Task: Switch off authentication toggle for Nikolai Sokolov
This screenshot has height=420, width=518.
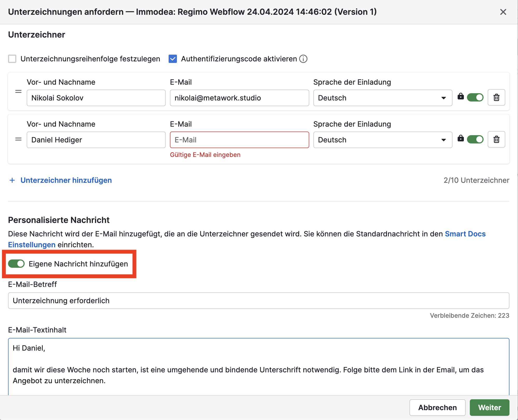Action: pos(475,98)
